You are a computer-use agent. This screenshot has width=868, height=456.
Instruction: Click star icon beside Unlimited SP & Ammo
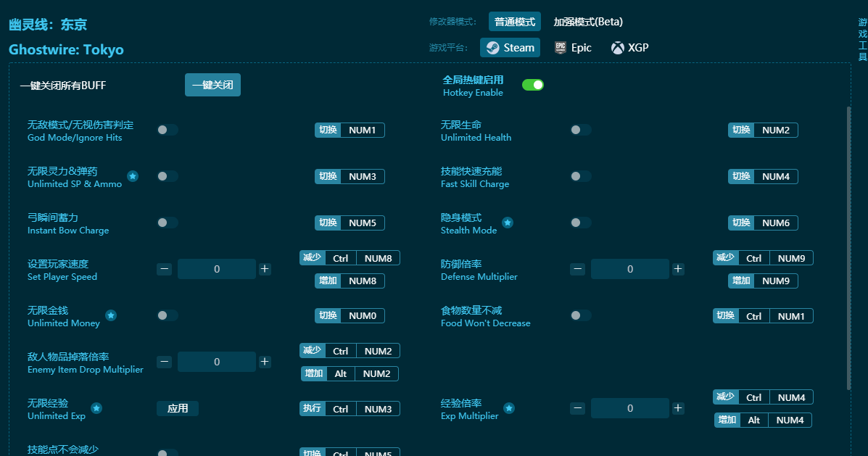point(133,176)
